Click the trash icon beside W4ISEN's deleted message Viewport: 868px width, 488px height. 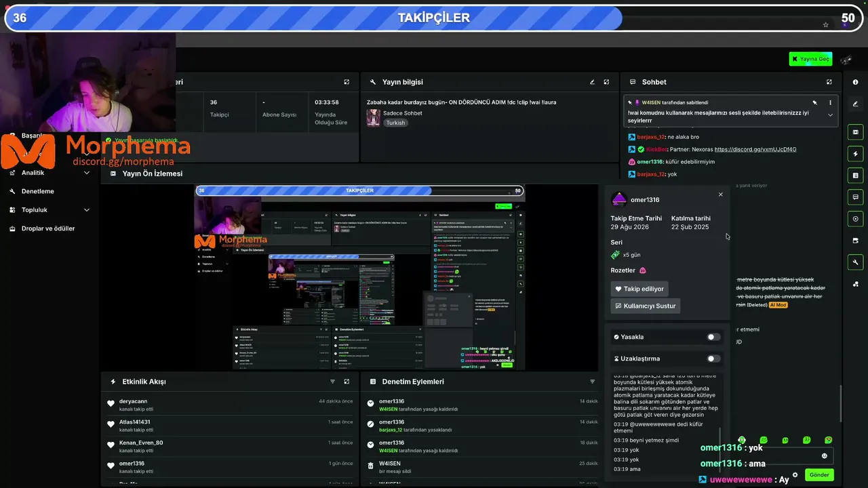370,466
